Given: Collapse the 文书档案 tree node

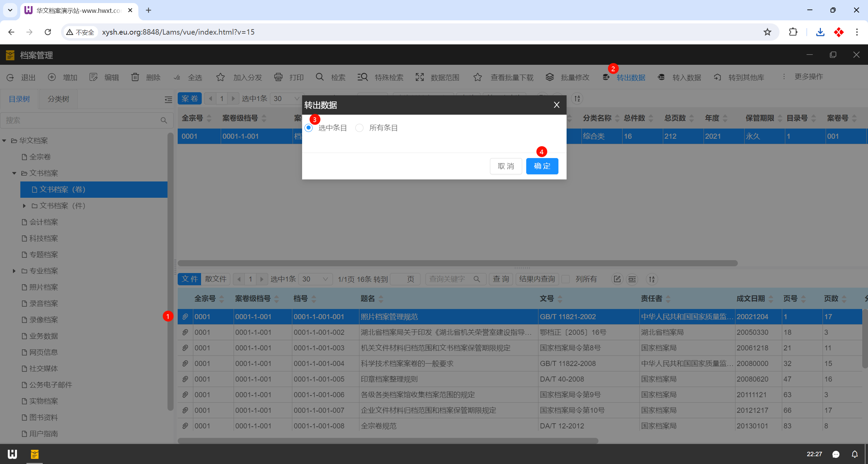Looking at the screenshot, I should (14, 173).
